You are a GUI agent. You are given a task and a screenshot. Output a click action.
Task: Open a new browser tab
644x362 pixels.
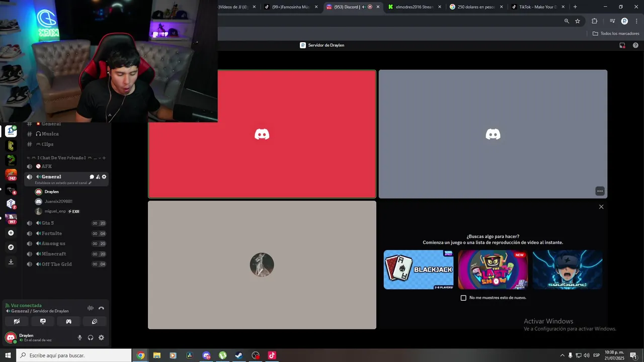coord(575,7)
